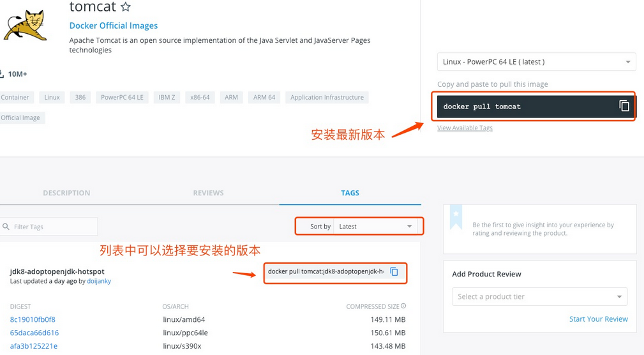Image resolution: width=644 pixels, height=355 pixels.
Task: Click the Tomcat cat logo image
Action: pos(25,24)
